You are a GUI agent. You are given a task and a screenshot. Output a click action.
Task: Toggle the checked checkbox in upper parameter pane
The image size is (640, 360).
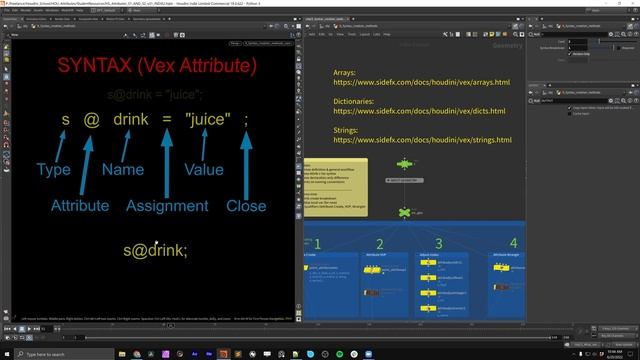click(570, 54)
